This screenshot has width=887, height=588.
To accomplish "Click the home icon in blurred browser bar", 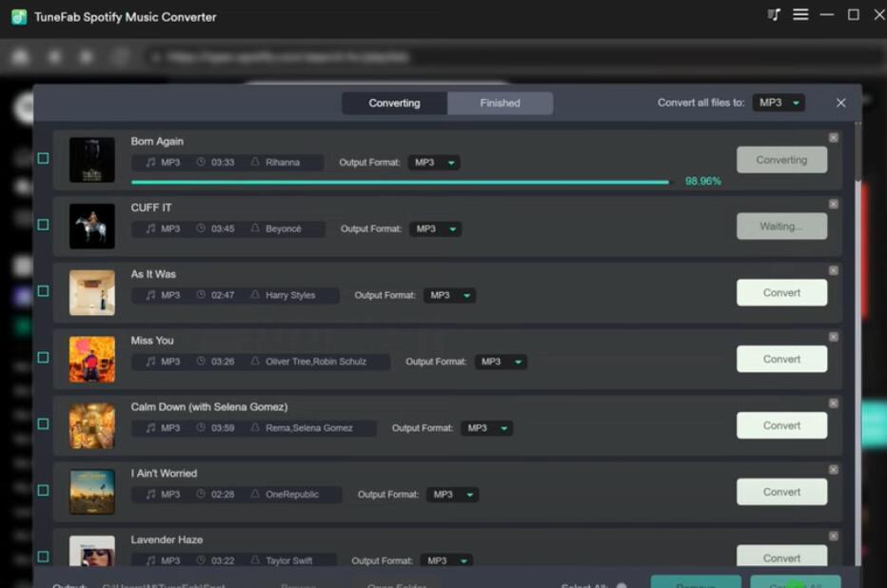I will pos(20,57).
